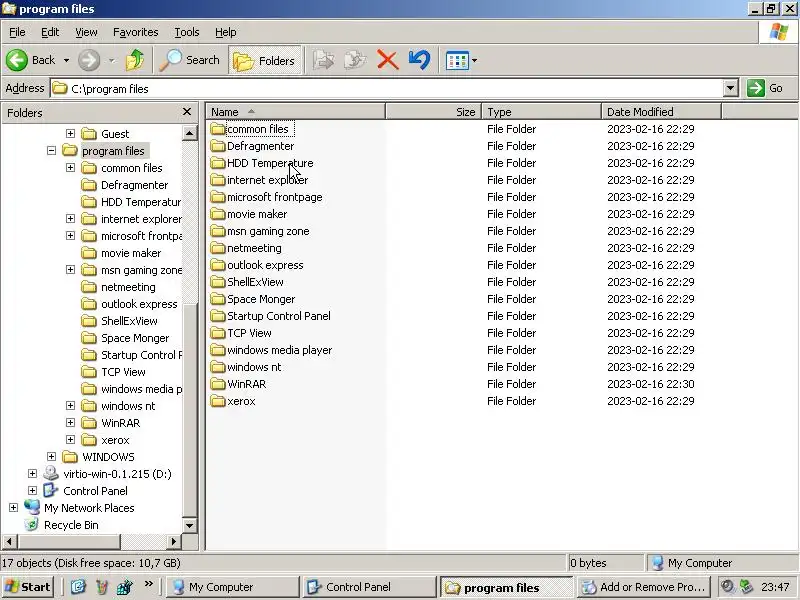
Task: Click the Forward arrow button
Action: point(89,60)
